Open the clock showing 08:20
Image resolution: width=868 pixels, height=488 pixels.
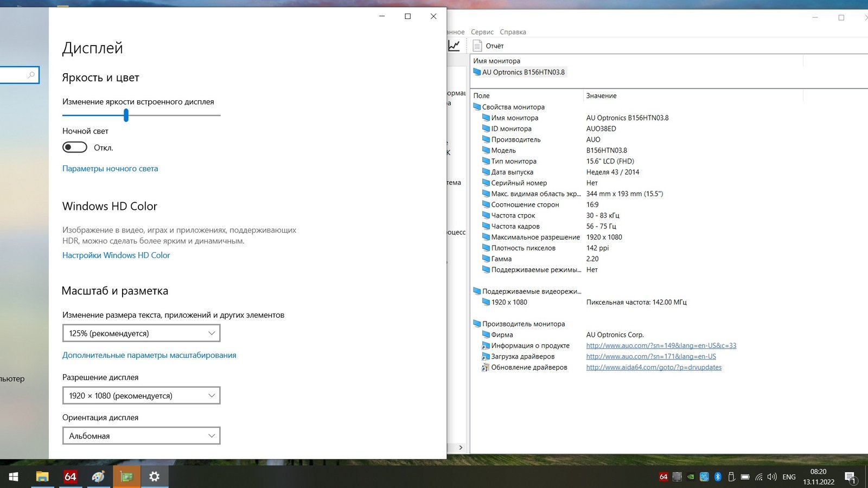[x=819, y=477]
